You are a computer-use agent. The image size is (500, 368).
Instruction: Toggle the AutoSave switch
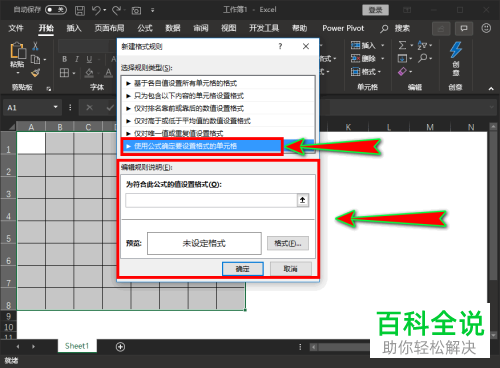(x=56, y=10)
